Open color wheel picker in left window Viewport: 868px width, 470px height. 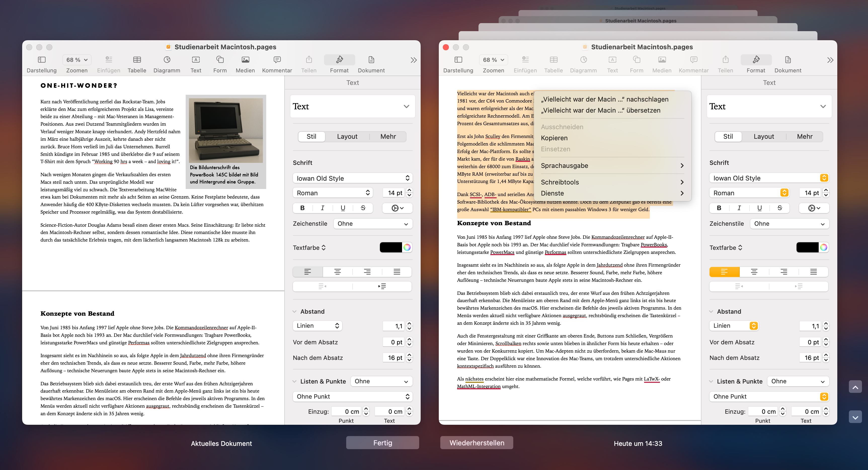point(407,248)
